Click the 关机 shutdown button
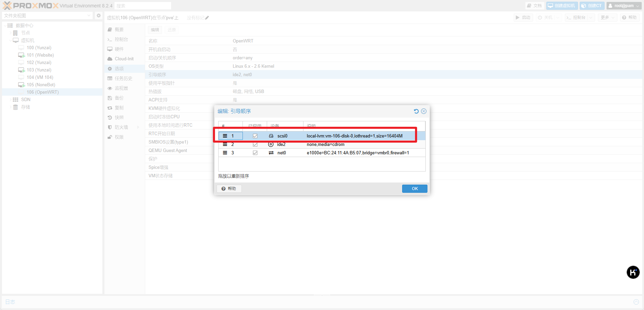This screenshot has height=310, width=644. [x=545, y=18]
